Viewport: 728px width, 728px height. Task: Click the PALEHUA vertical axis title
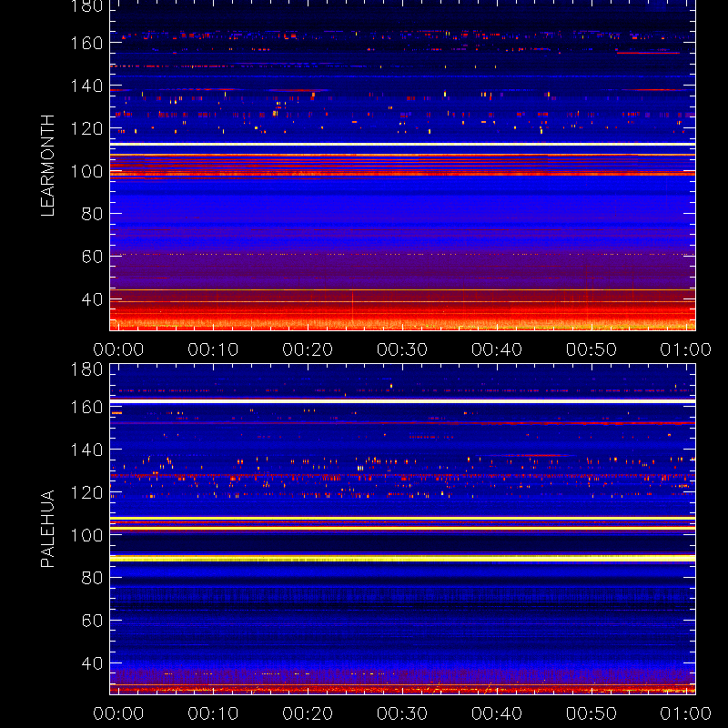pyautogui.click(x=48, y=529)
